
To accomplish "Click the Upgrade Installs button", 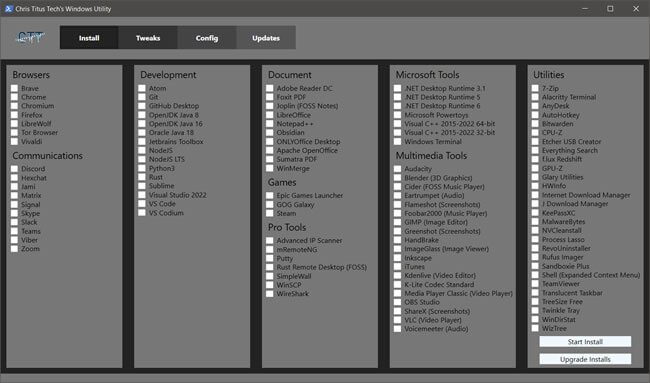I will pyautogui.click(x=585, y=359).
